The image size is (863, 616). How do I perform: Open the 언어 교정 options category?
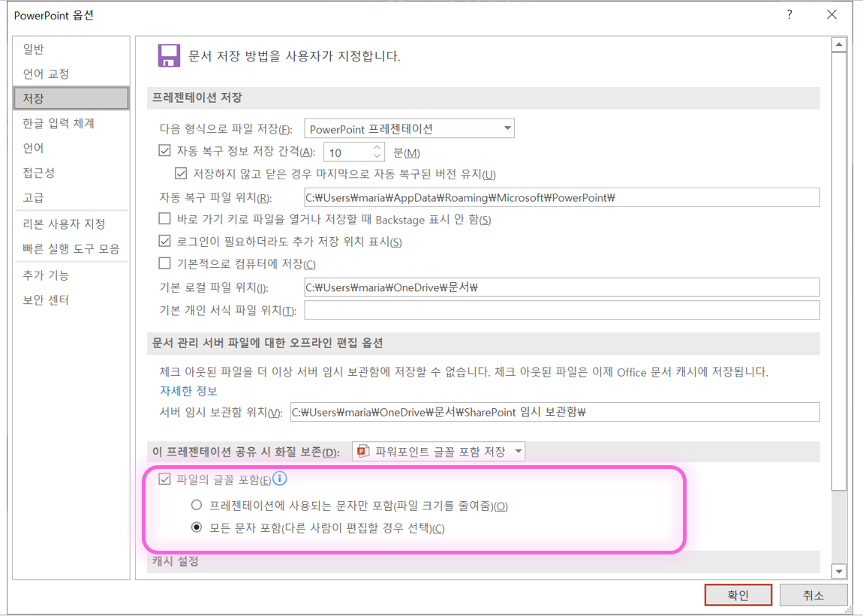coord(71,74)
